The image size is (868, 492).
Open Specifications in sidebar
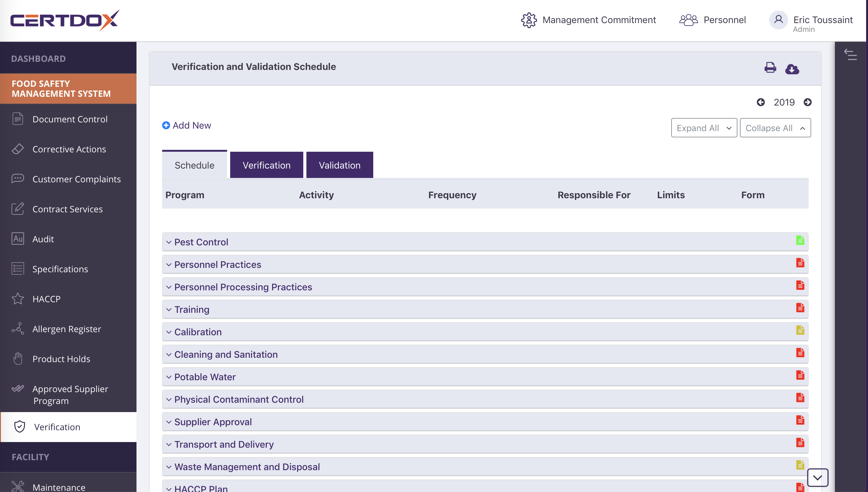click(68, 269)
